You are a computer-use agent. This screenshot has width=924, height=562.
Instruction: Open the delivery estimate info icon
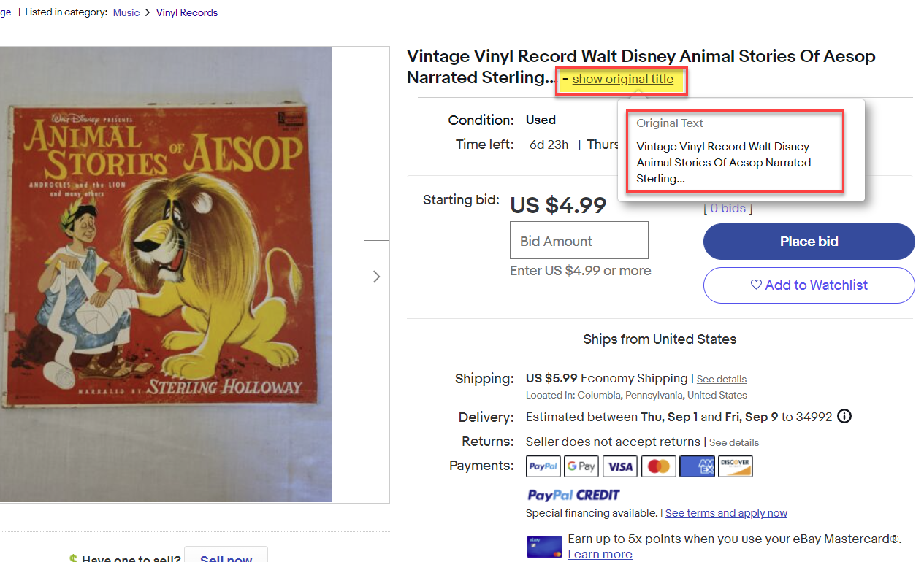844,417
